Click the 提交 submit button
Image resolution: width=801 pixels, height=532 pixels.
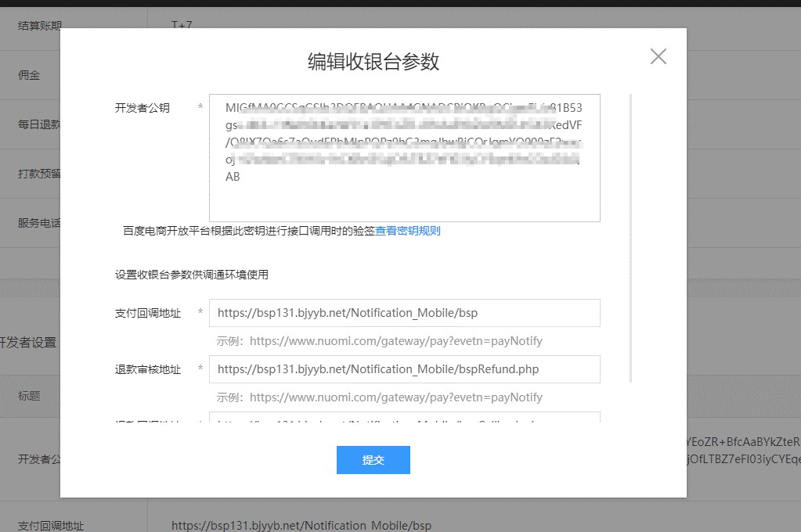pos(373,460)
